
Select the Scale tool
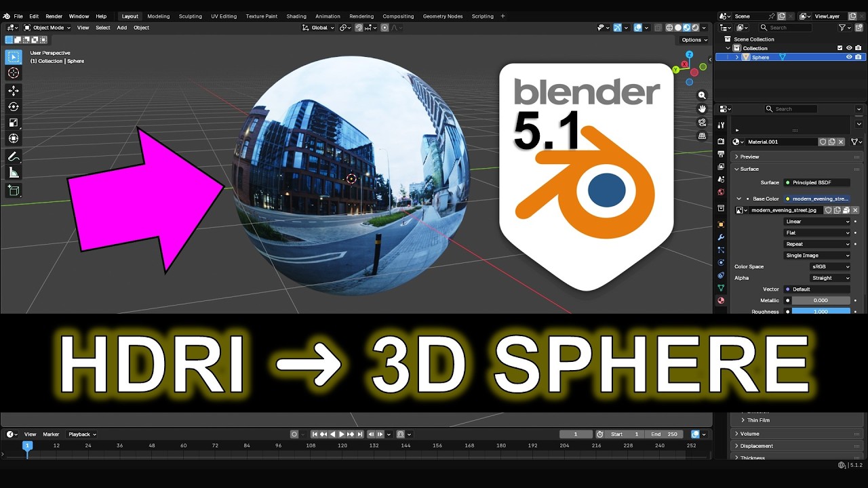pyautogui.click(x=14, y=123)
